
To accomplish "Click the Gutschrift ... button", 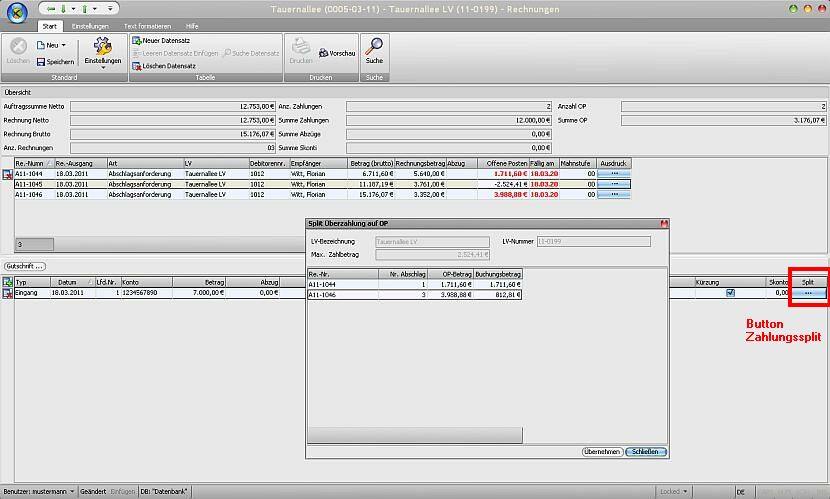I will 25,266.
